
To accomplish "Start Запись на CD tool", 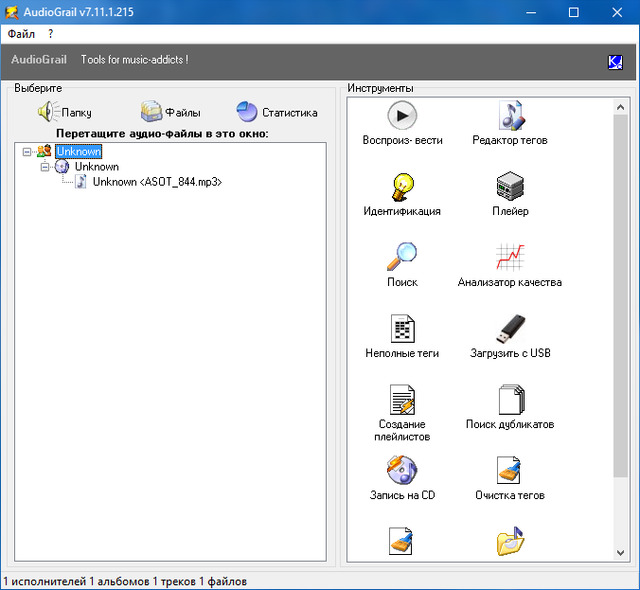I will click(402, 470).
